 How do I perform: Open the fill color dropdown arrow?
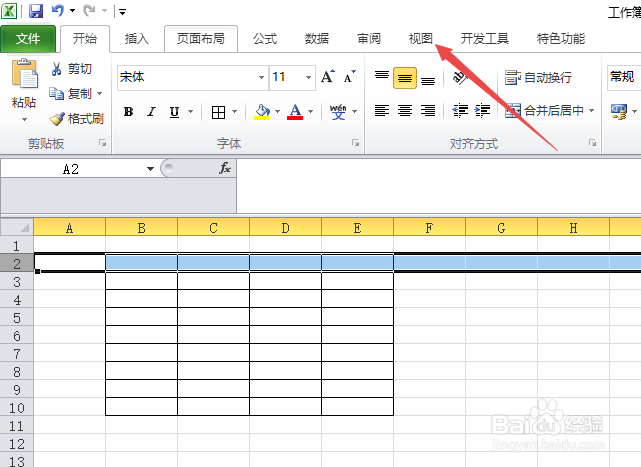pyautogui.click(x=278, y=111)
